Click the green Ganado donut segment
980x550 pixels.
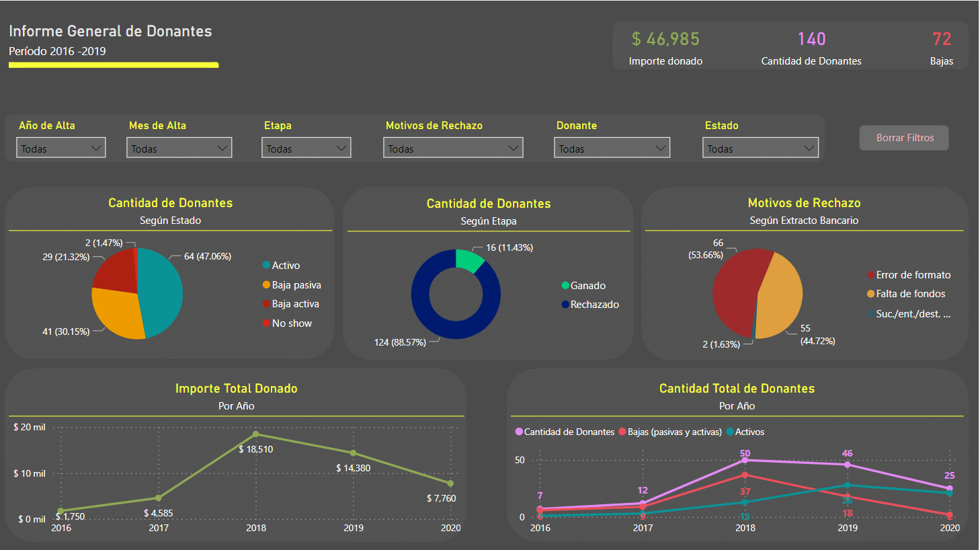(468, 260)
